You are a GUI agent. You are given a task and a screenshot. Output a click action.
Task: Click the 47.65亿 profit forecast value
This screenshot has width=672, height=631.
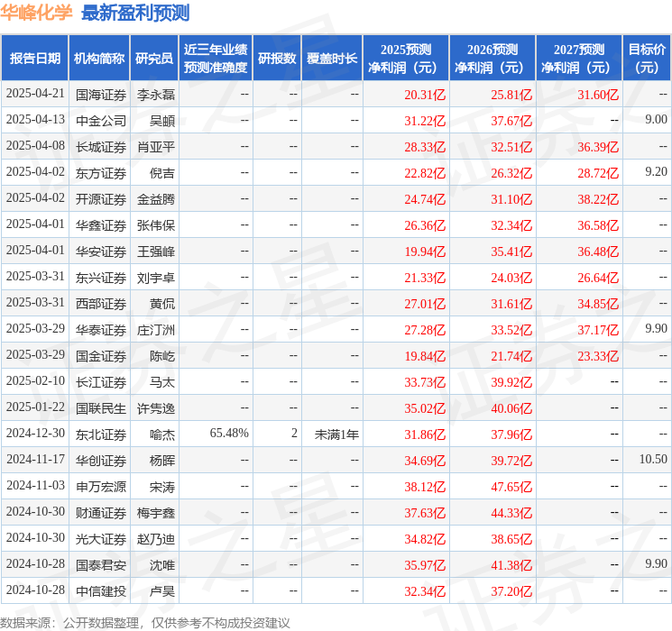point(511,487)
